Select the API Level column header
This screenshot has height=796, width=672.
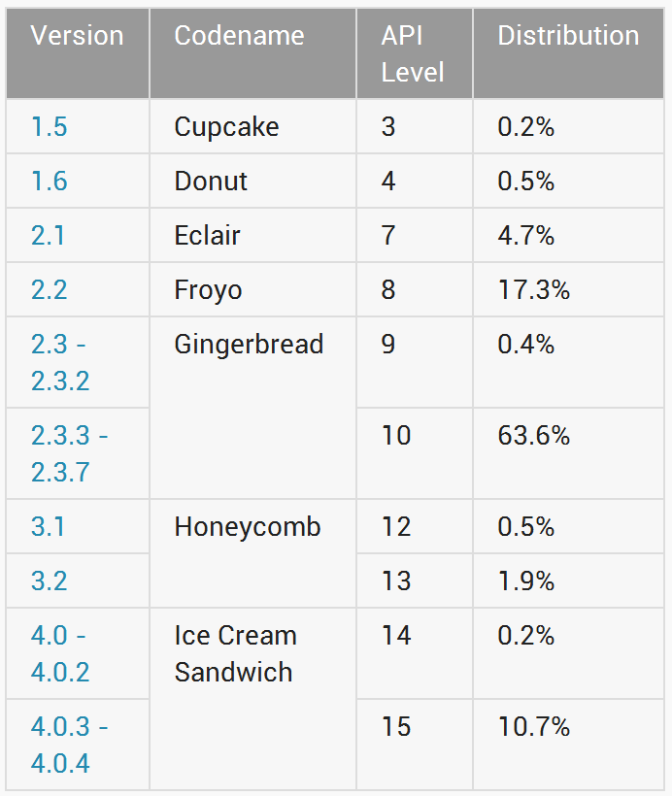coord(413,53)
